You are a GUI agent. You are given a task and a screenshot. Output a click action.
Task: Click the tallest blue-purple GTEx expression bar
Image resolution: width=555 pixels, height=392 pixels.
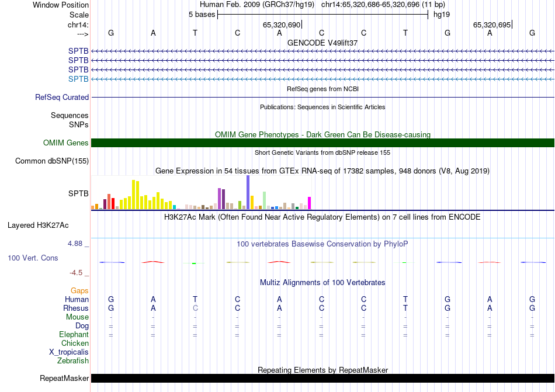coord(248,192)
